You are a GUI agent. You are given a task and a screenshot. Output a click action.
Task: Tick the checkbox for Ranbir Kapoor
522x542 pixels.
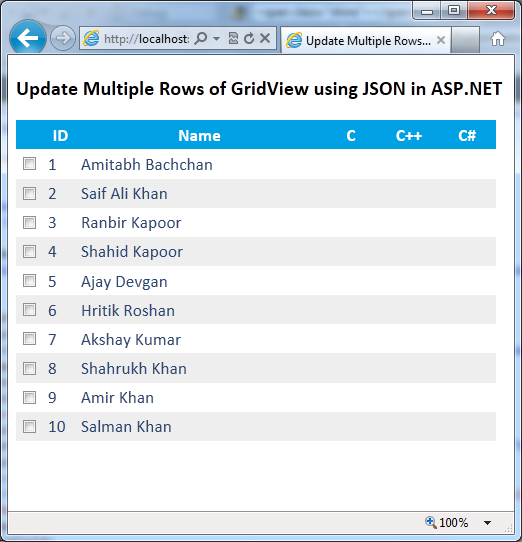tap(29, 222)
